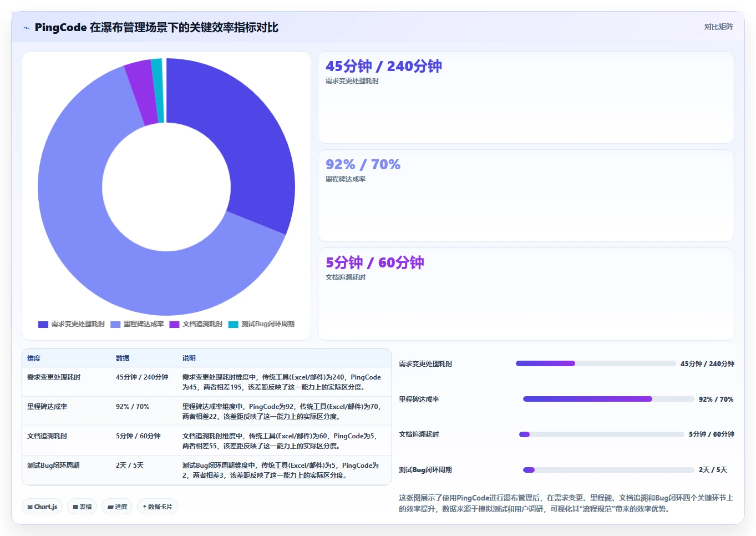
Task: Click the 需求变更处理耗时 progress bar
Action: [596, 363]
